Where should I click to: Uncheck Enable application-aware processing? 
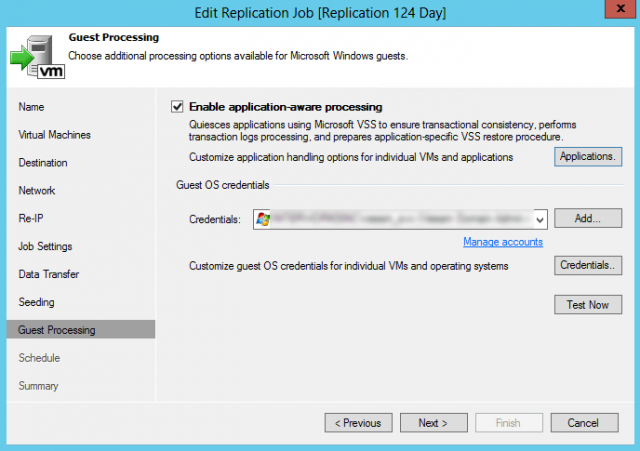(x=177, y=107)
